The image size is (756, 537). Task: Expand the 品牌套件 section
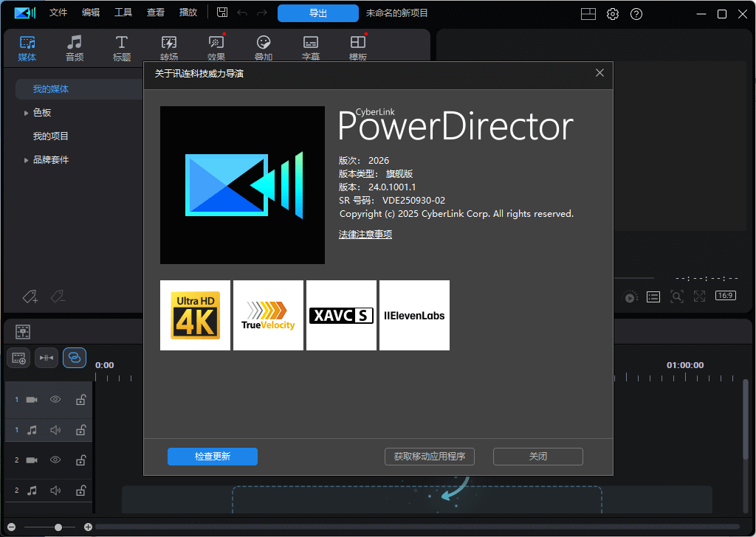pyautogui.click(x=27, y=159)
